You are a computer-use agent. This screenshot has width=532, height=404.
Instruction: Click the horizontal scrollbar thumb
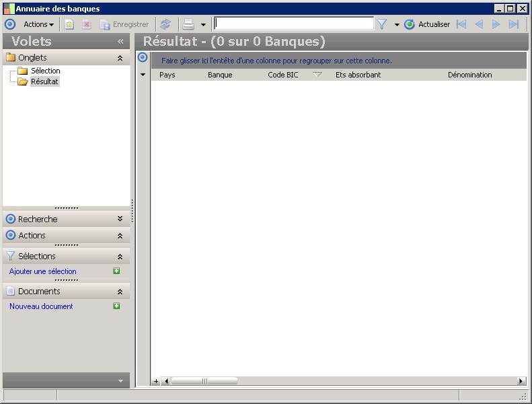[x=204, y=381]
